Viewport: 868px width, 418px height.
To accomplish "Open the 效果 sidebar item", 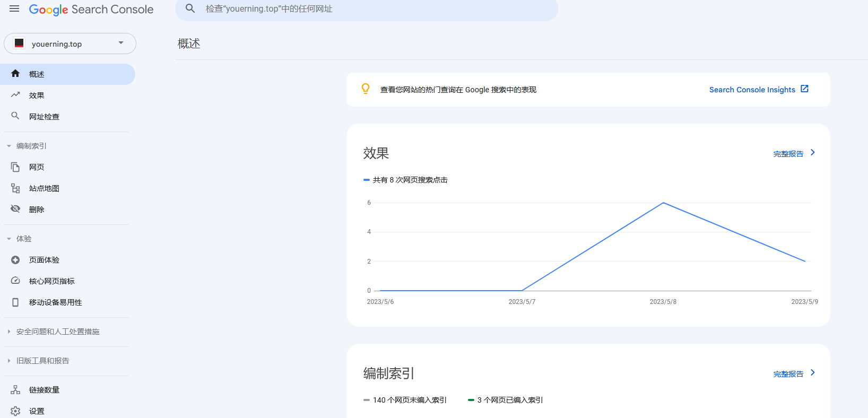I will 67,95.
